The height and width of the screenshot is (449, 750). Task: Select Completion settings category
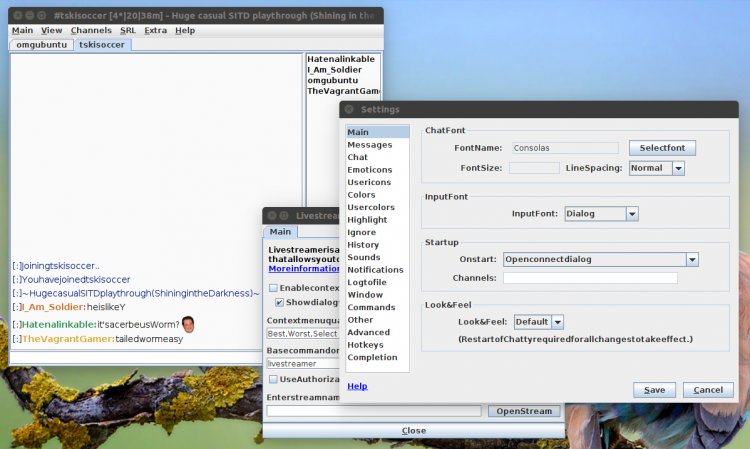(377, 357)
